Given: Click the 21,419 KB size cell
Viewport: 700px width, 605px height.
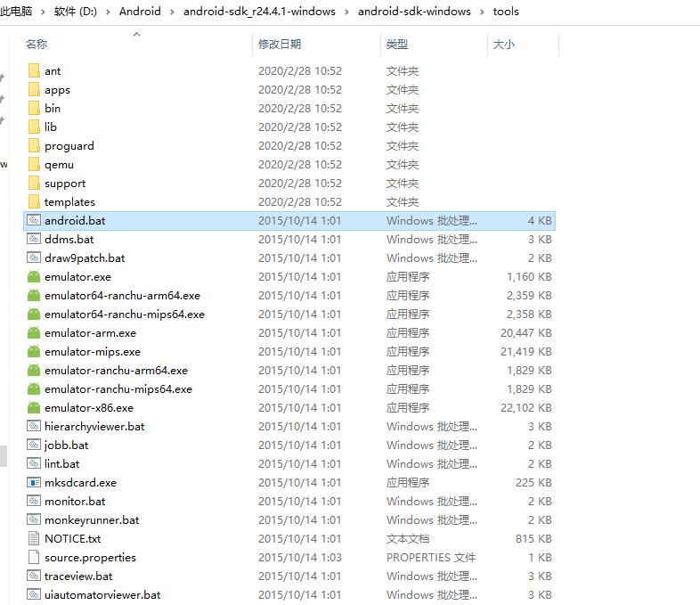Looking at the screenshot, I should pos(526,352).
